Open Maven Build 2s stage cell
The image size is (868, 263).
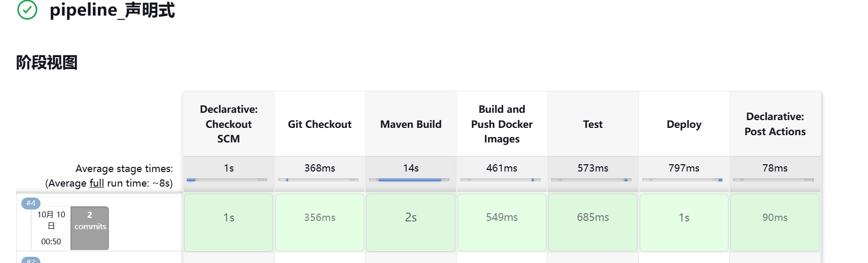pyautogui.click(x=410, y=222)
